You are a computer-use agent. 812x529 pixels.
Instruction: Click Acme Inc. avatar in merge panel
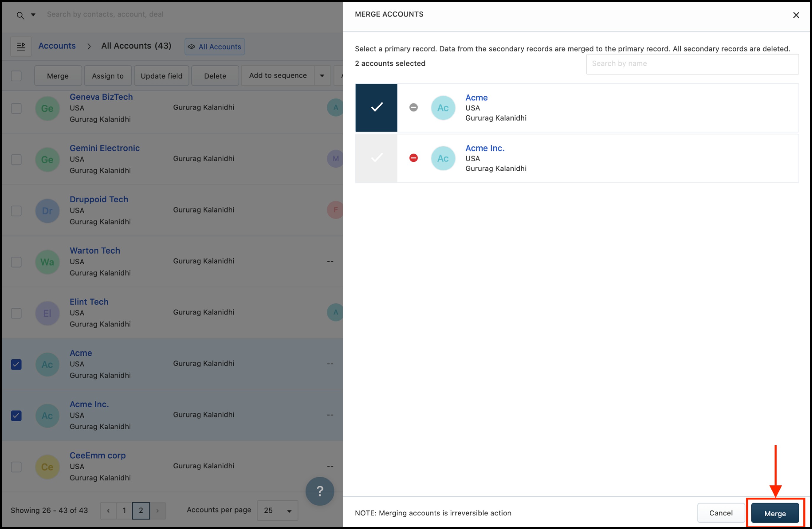pyautogui.click(x=443, y=158)
